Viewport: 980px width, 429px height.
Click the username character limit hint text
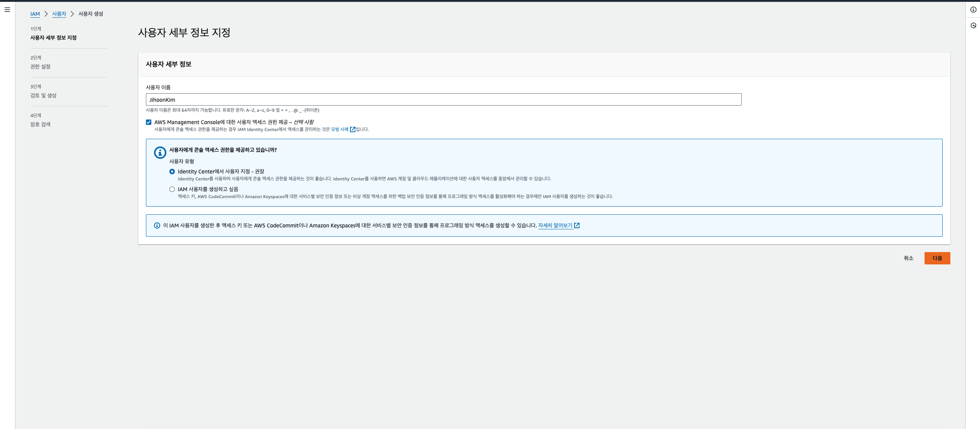(233, 110)
